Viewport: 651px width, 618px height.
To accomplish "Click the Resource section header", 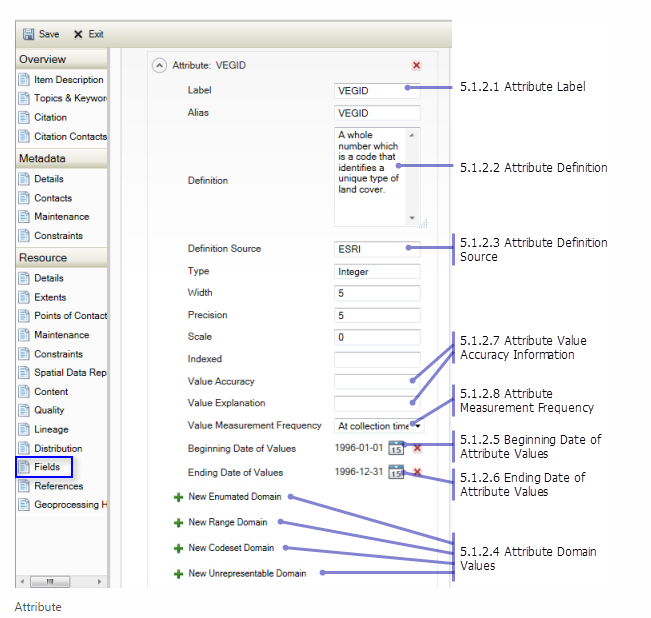I will pyautogui.click(x=62, y=258).
